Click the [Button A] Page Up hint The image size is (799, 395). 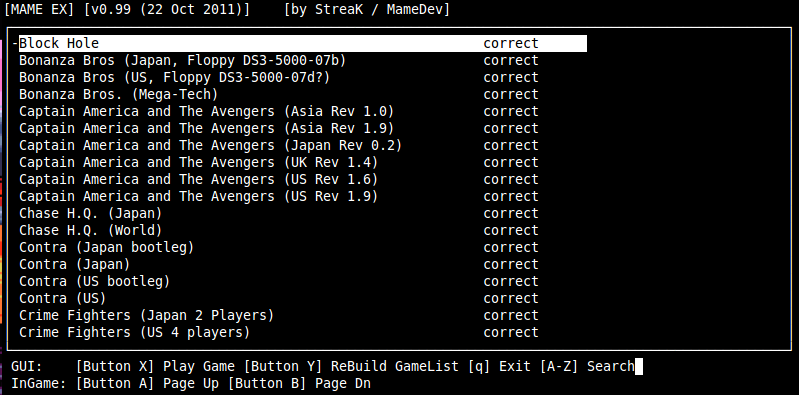pos(148,383)
